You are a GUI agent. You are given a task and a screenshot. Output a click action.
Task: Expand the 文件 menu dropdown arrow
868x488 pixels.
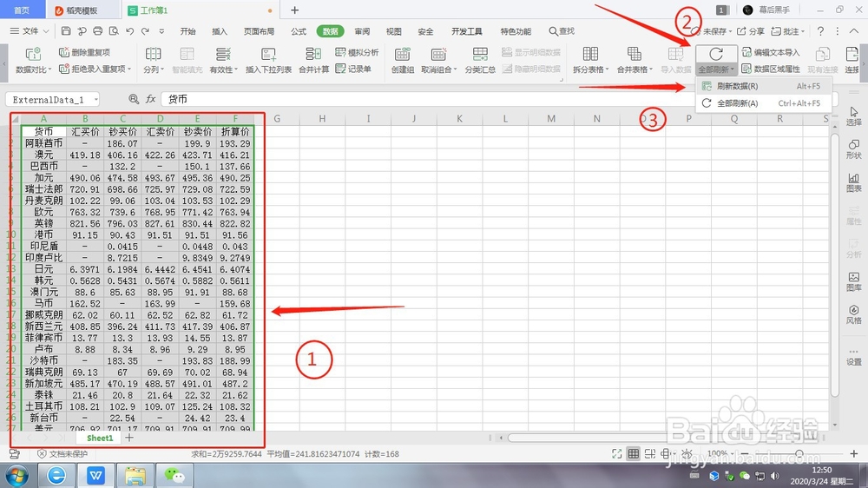(46, 31)
